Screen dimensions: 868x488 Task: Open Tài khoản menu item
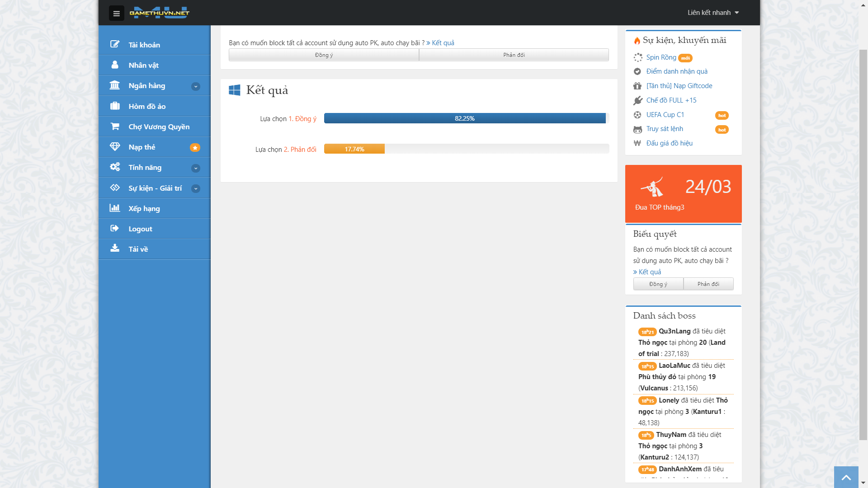tap(144, 45)
